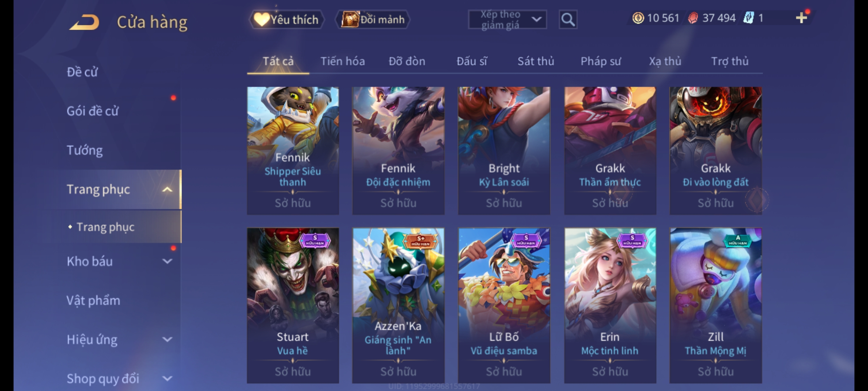The image size is (868, 391).
Task: Tap the gold coin currency icon
Action: [638, 18]
